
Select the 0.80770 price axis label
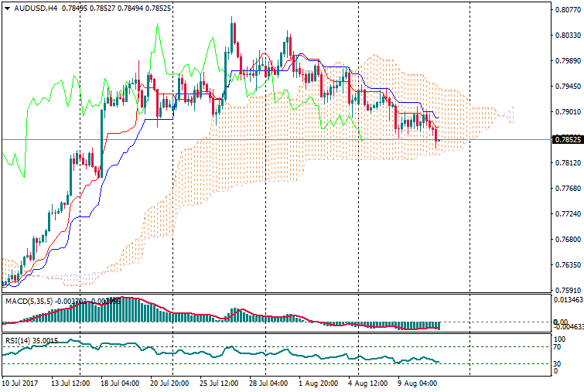click(565, 10)
